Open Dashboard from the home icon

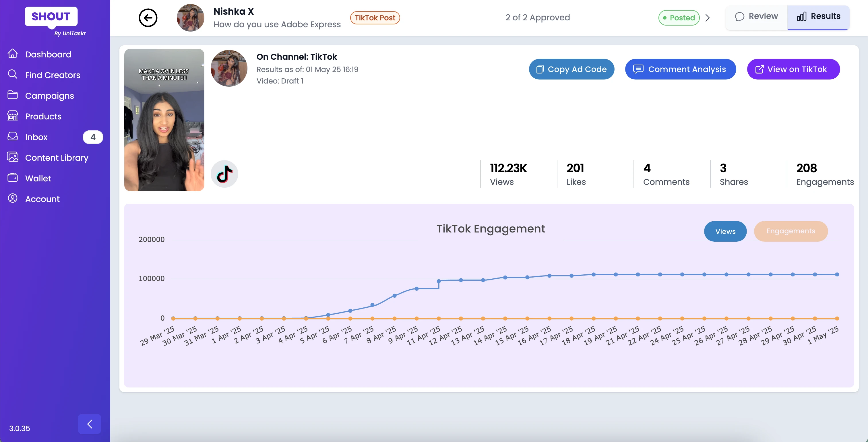[x=12, y=54]
